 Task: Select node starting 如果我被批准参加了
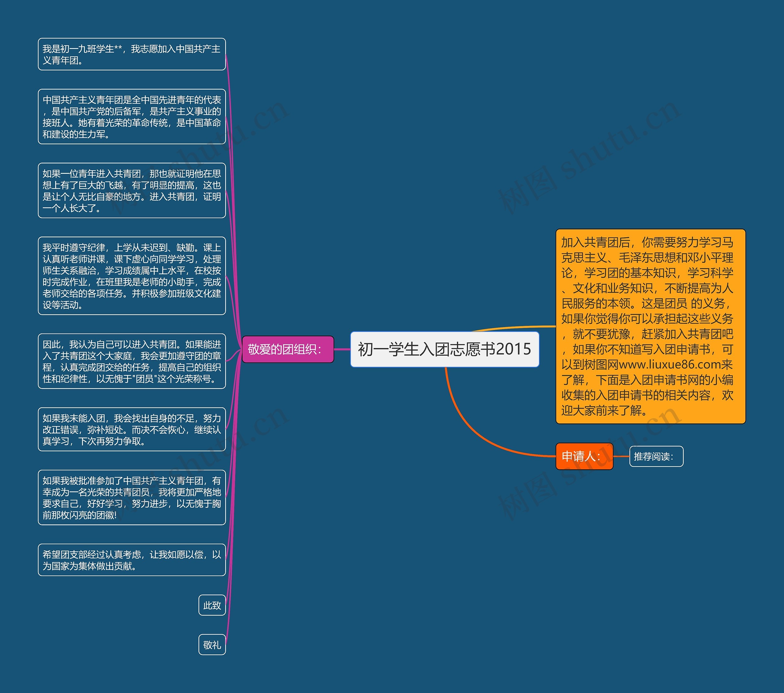click(132, 497)
